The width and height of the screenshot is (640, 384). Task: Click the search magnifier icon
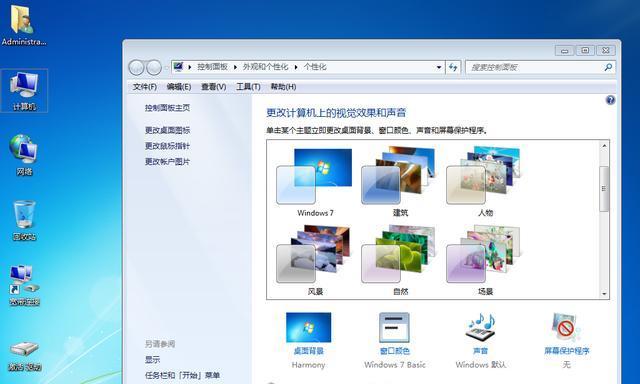[608, 67]
